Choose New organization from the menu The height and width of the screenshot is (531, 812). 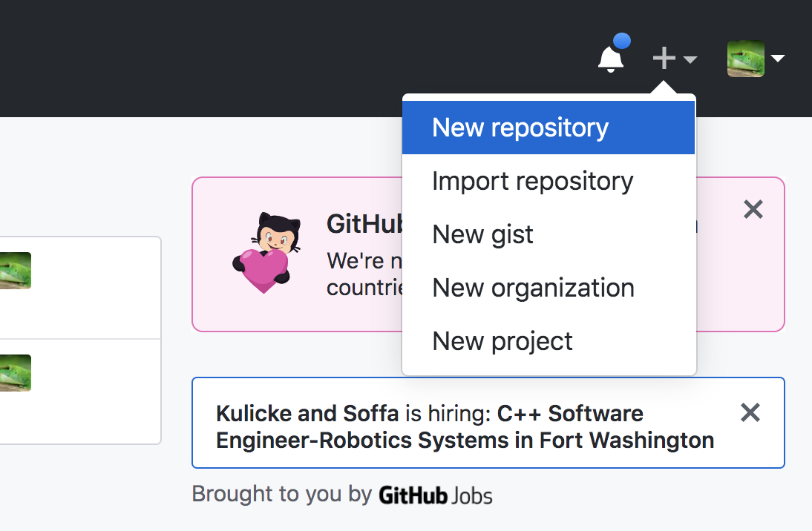click(533, 288)
